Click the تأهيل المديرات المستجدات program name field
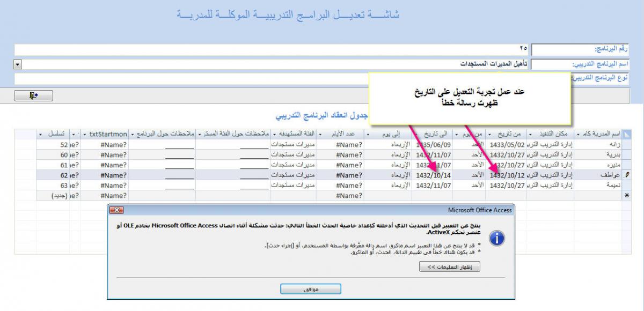Viewport: 644px width, 311px height. pos(275,64)
